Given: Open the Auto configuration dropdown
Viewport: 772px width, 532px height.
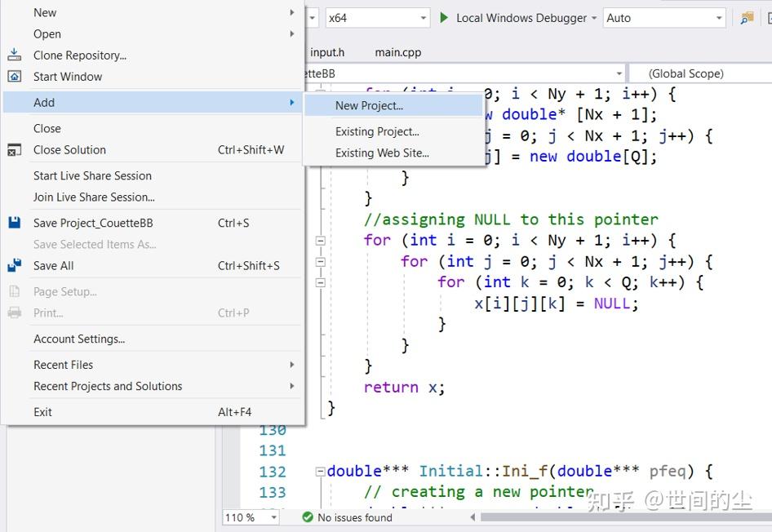Looking at the screenshot, I should coord(717,17).
